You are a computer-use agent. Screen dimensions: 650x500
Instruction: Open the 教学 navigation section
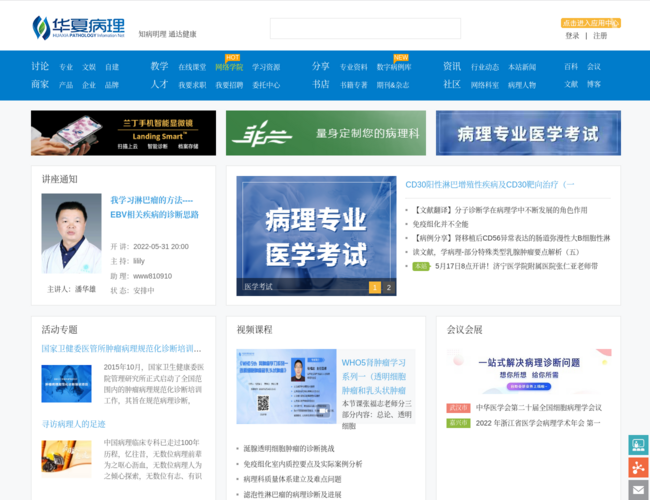click(x=159, y=67)
